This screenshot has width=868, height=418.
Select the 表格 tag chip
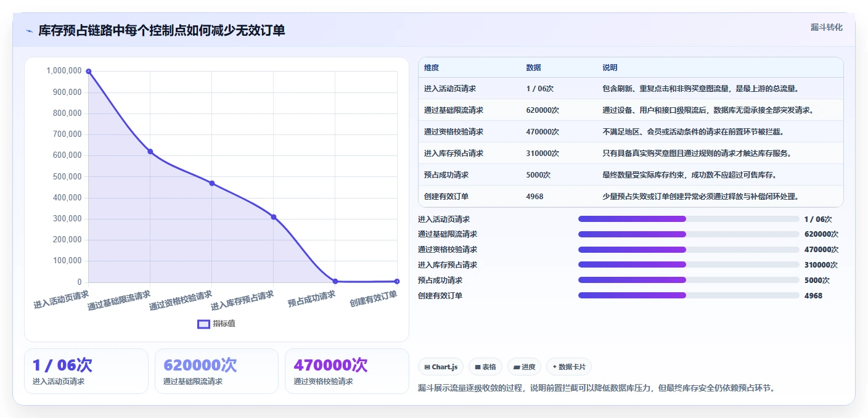point(485,367)
